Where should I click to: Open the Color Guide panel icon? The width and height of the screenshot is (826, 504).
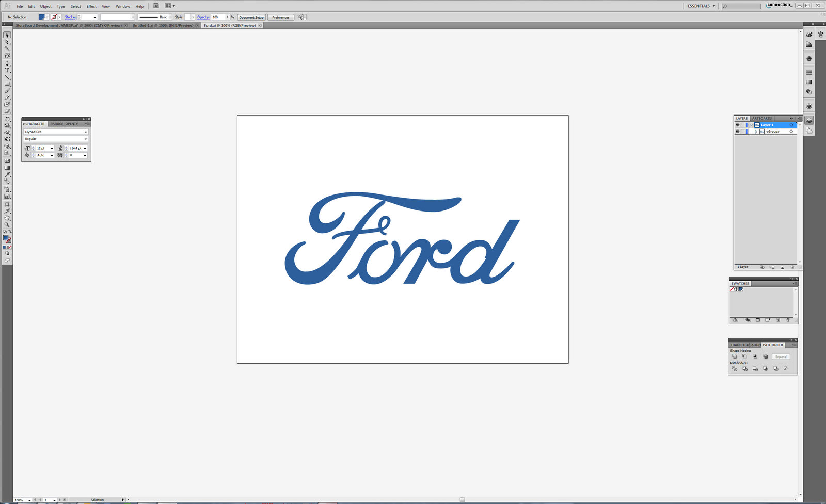809,45
